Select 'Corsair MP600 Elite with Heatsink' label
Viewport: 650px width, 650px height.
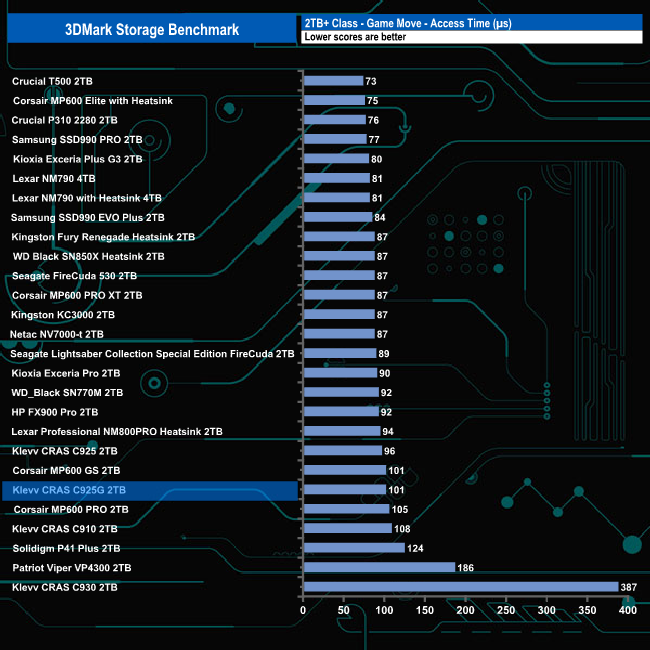click(x=93, y=101)
